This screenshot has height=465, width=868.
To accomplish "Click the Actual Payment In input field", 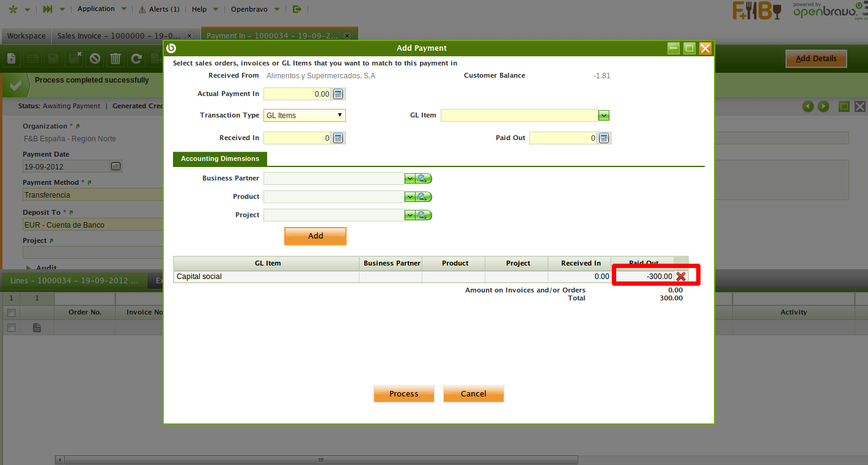I will (297, 94).
